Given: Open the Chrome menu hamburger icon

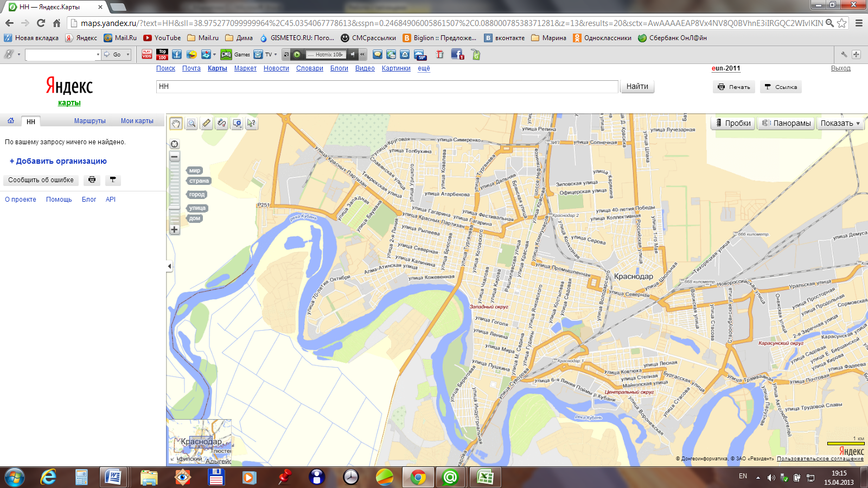Looking at the screenshot, I should (859, 23).
